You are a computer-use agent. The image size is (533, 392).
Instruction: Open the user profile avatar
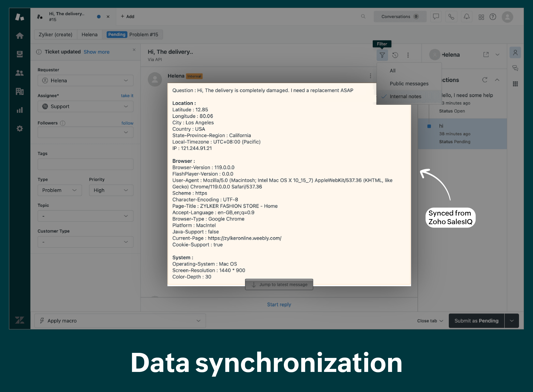(508, 17)
